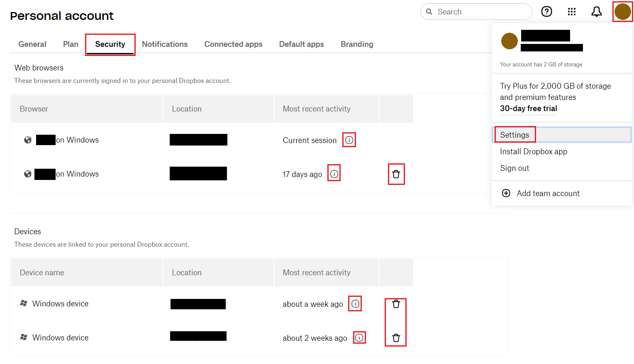Show info for the about 2 weeks ago device
Screen dimensions: 634x364
[359, 338]
